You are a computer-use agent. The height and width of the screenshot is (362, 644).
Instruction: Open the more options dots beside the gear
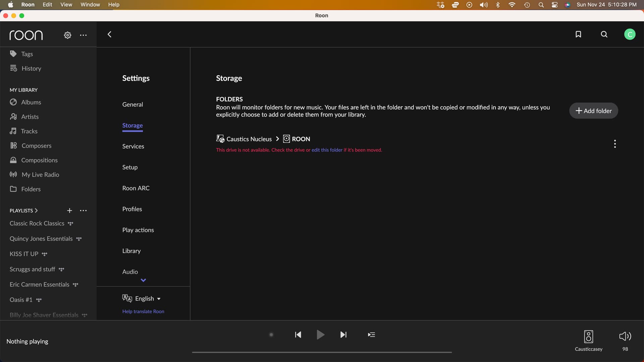coord(83,35)
